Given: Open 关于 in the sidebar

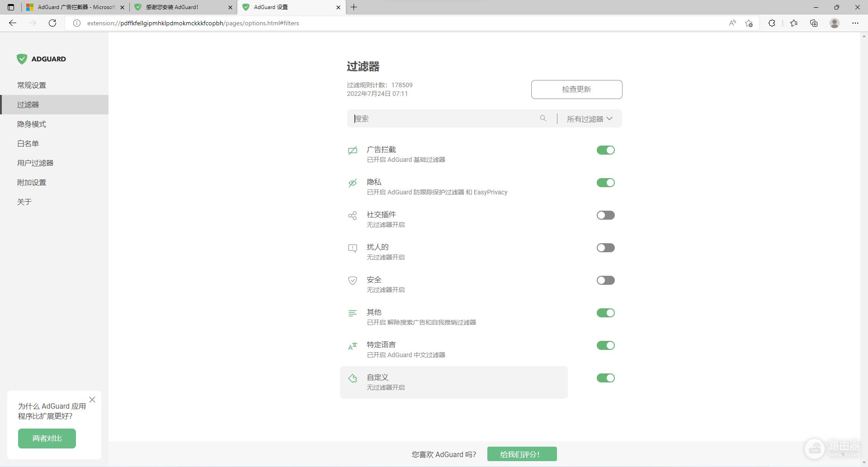Looking at the screenshot, I should click(54, 202).
